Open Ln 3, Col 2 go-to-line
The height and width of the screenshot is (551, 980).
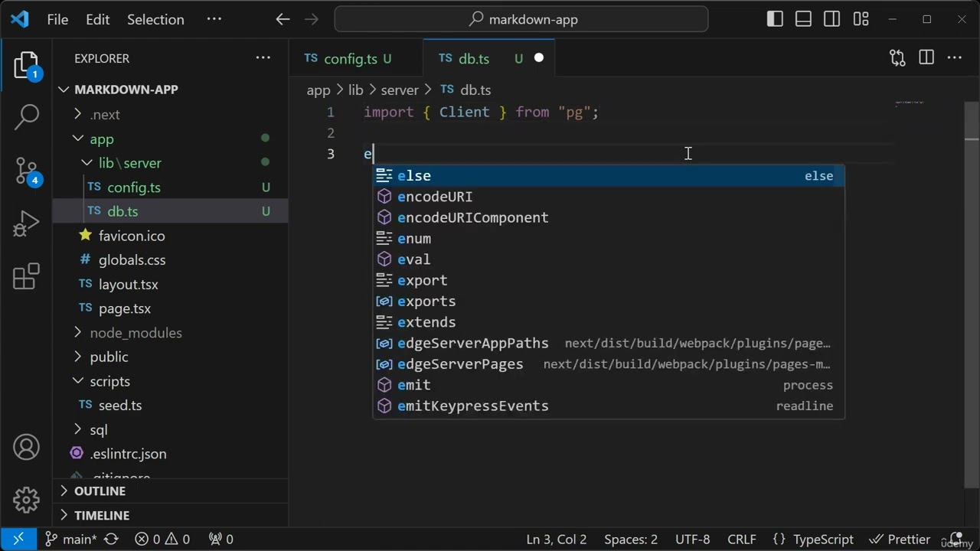(x=556, y=540)
